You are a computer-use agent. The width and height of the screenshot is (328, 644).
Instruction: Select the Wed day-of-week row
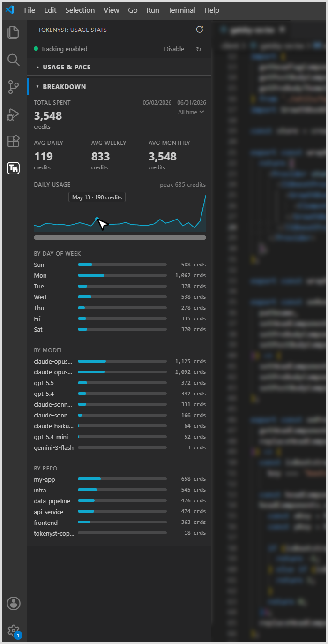(x=120, y=297)
